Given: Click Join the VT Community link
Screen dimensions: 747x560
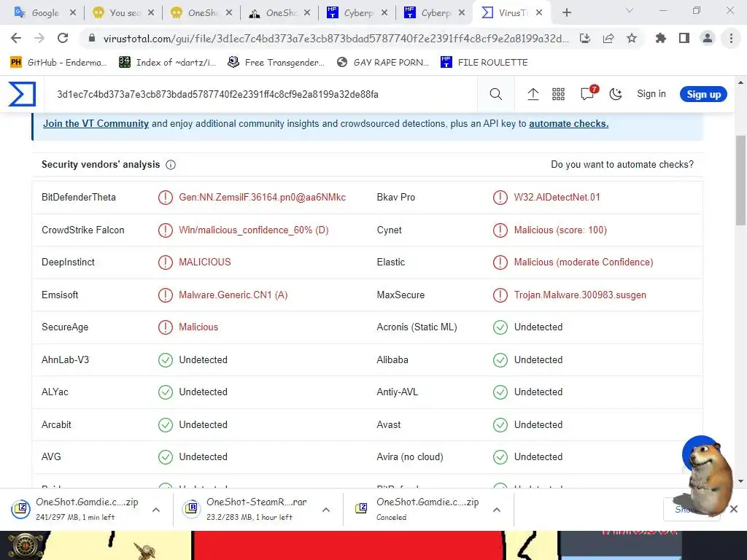Looking at the screenshot, I should click(x=96, y=124).
